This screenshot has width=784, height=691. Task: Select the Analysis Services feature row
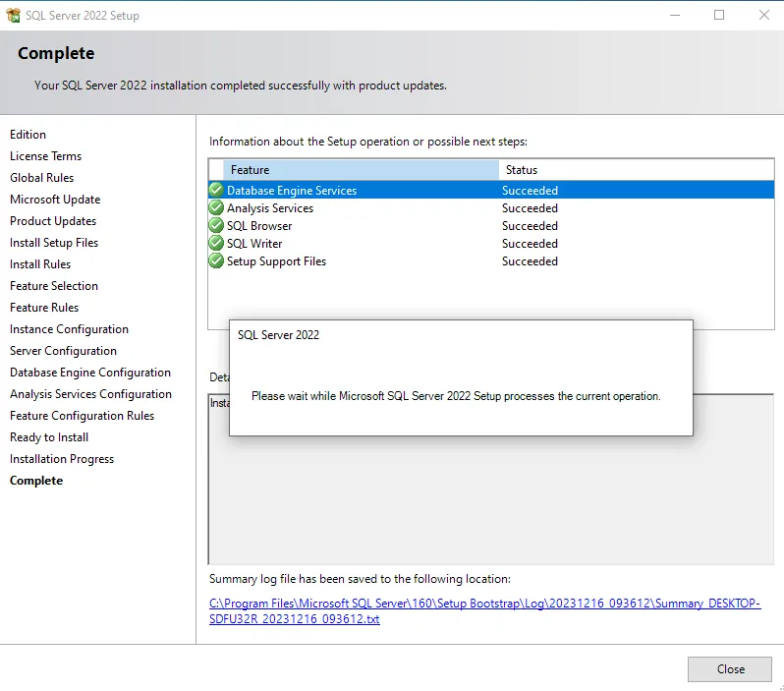tap(491, 208)
